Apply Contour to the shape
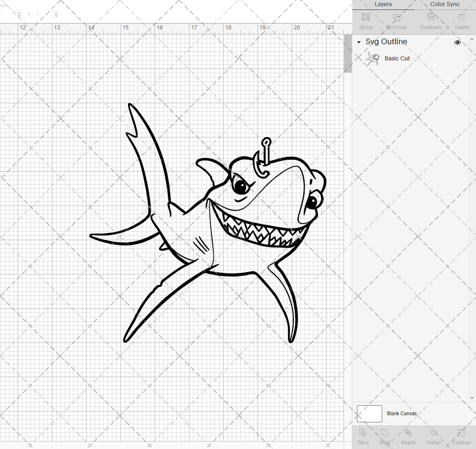 [x=461, y=436]
